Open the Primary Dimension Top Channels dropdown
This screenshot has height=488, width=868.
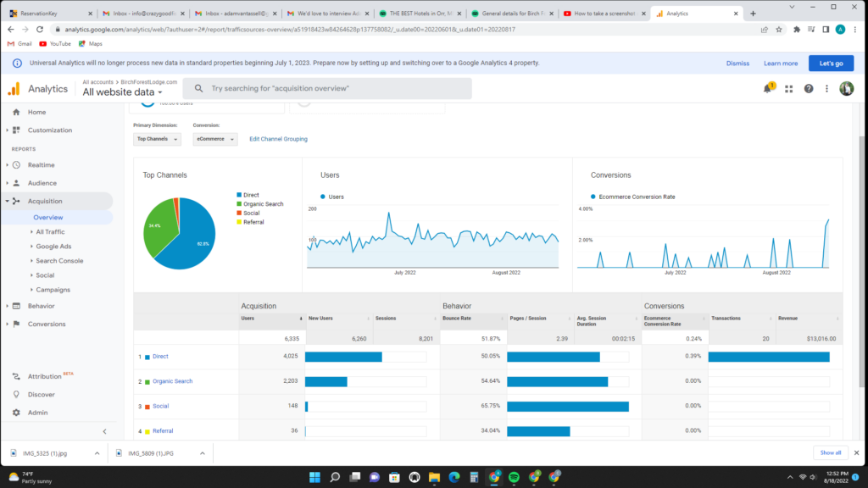click(x=157, y=139)
